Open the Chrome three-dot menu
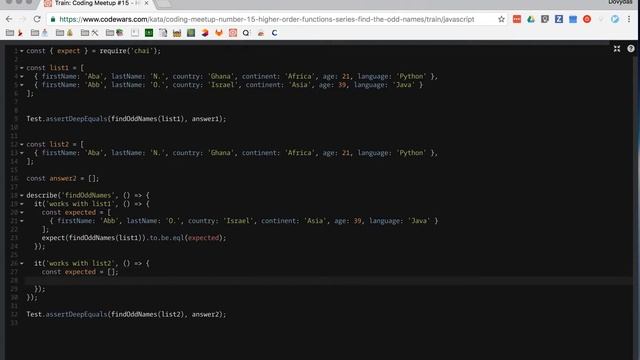 629,19
